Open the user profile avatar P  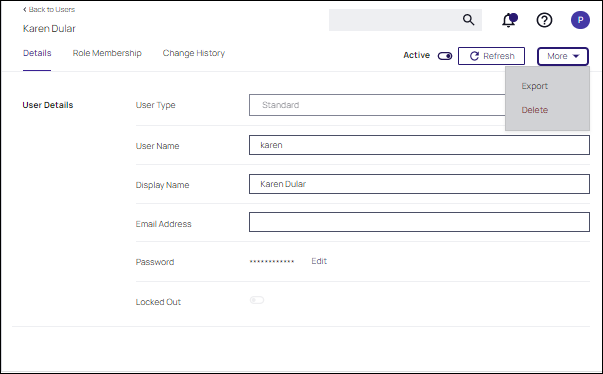coord(580,20)
